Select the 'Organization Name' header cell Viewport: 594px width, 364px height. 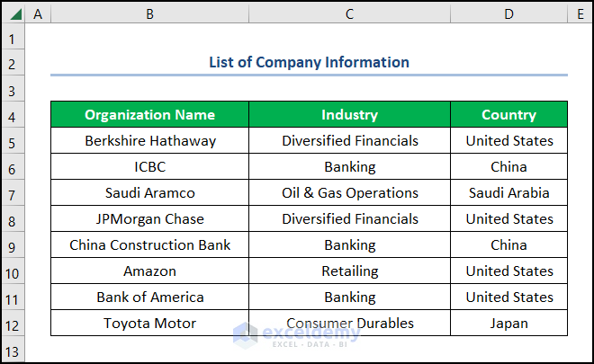click(x=149, y=115)
